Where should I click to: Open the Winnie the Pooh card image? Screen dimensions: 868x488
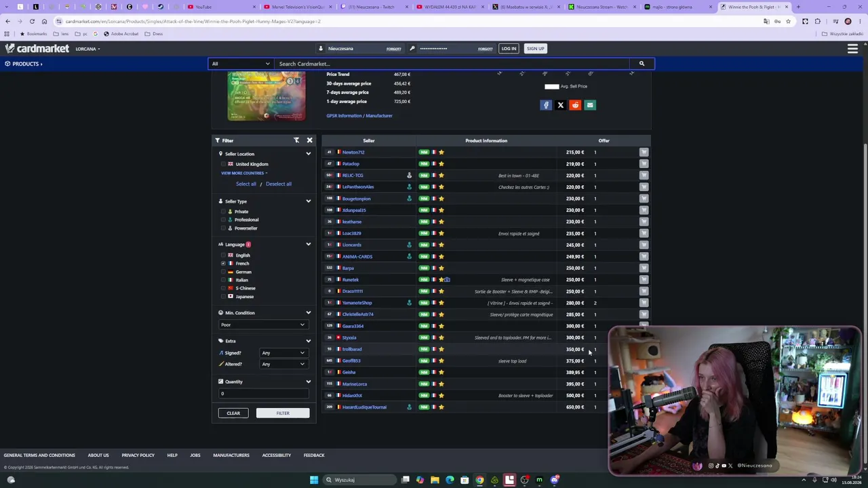267,96
